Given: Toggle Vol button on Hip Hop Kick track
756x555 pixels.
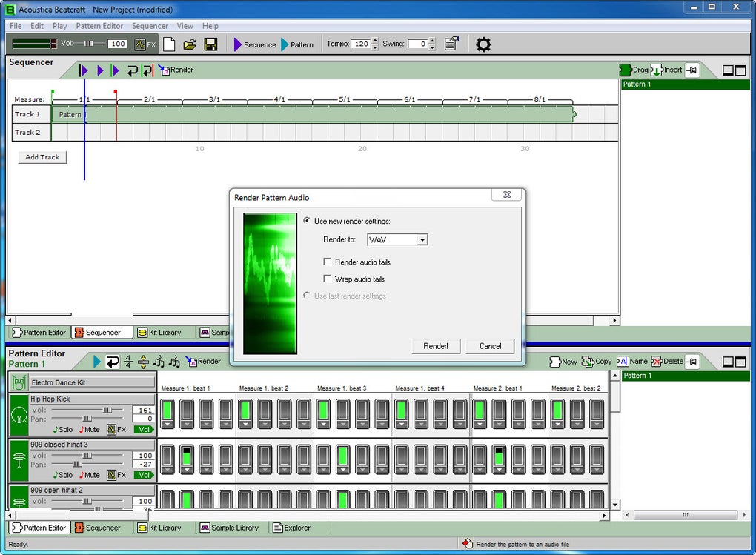Looking at the screenshot, I should (x=145, y=429).
